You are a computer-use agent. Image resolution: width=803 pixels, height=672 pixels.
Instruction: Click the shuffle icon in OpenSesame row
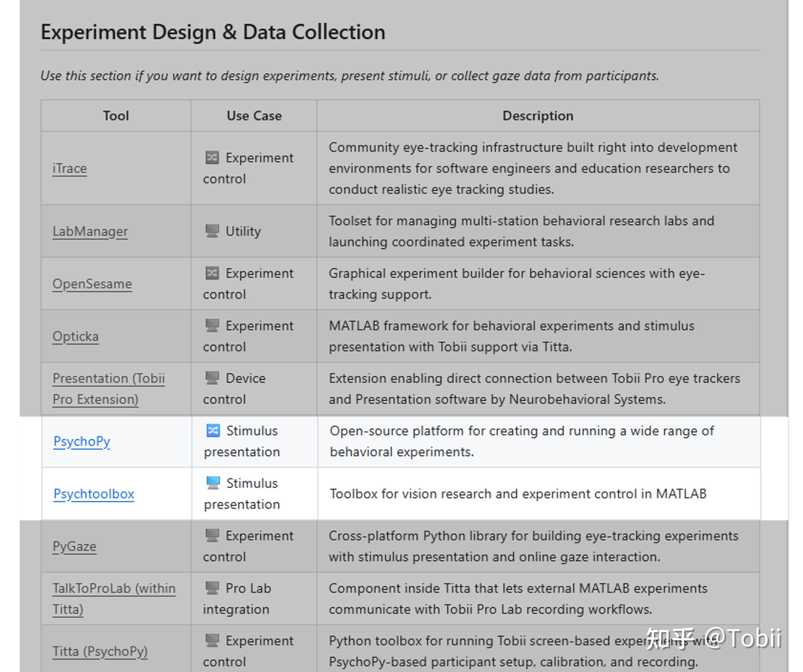[x=212, y=273]
